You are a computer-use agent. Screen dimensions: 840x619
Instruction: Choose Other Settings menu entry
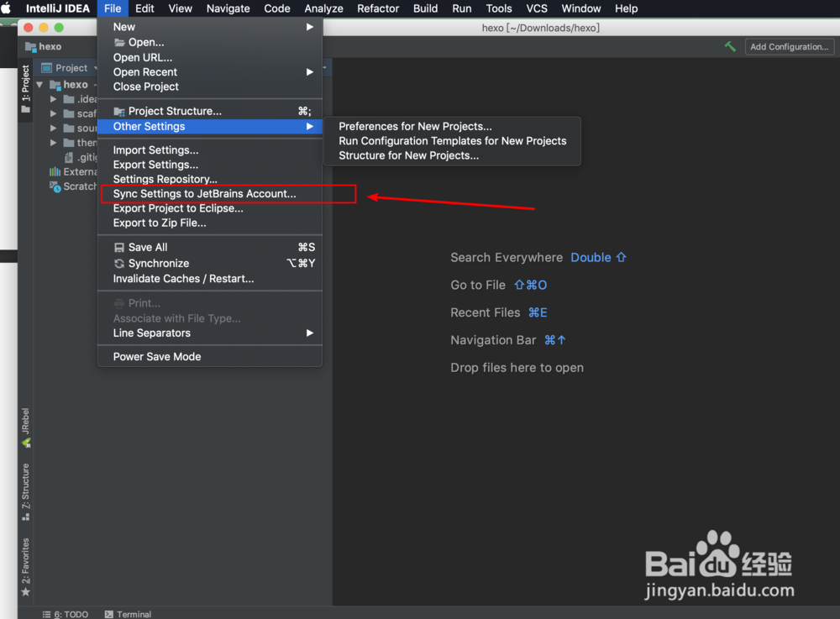point(210,126)
